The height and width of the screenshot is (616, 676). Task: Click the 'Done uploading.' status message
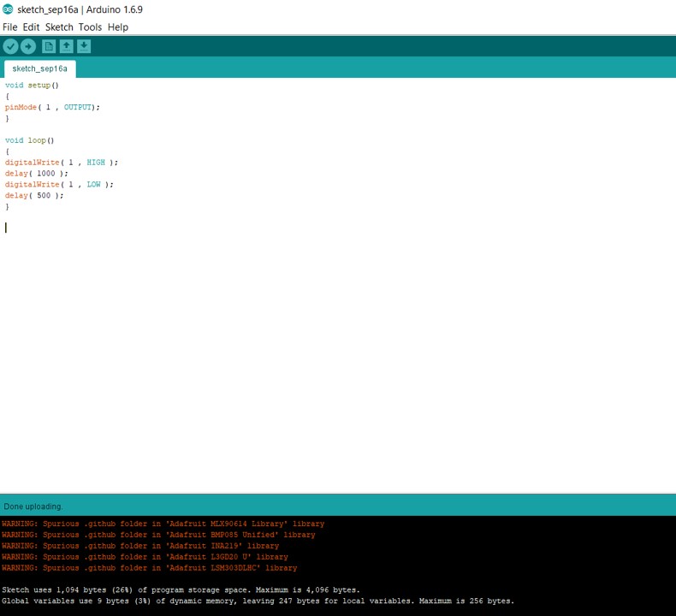[33, 506]
